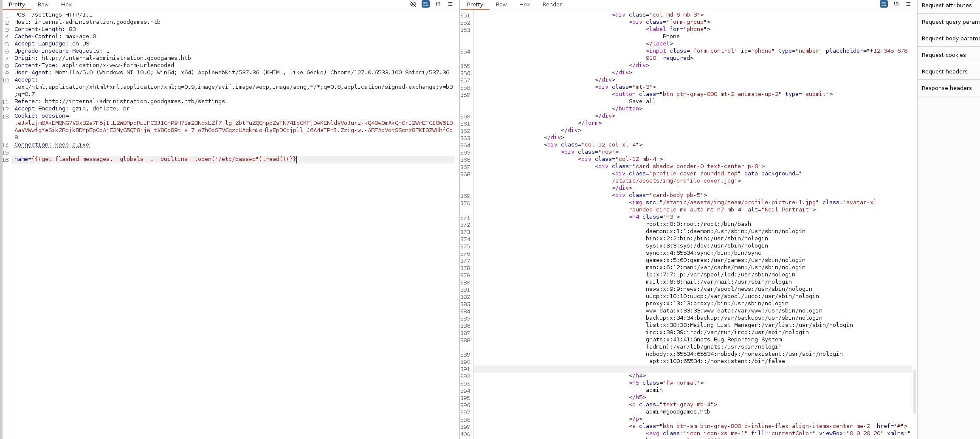The height and width of the screenshot is (439, 980).
Task: Click the Content-Type header line
Action: [94, 65]
